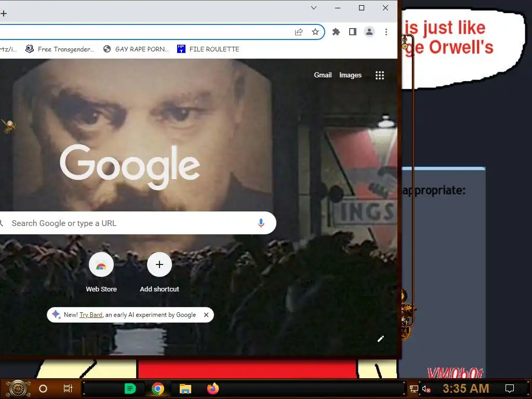
Task: Open the Web Store shortcut
Action: [x=101, y=272]
